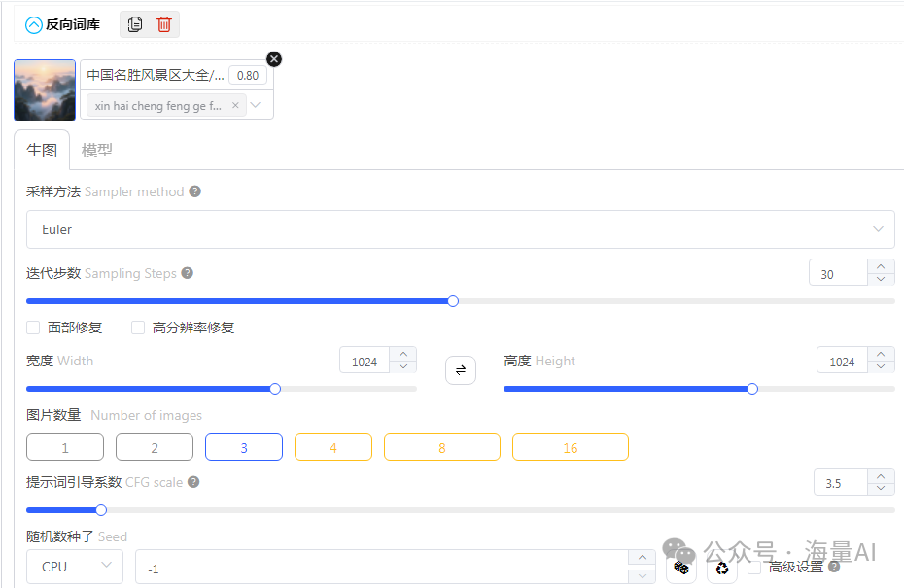Click help icon next to CFG scale
904x588 pixels.
tap(193, 482)
